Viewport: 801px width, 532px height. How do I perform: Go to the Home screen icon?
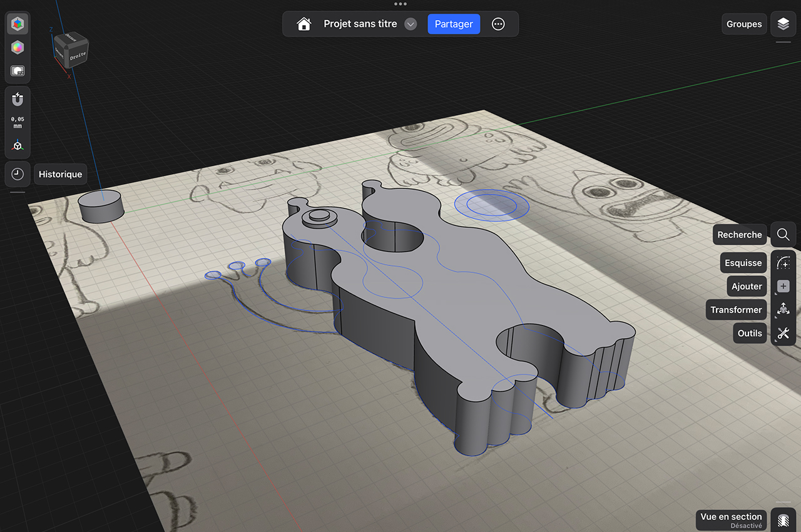click(304, 24)
